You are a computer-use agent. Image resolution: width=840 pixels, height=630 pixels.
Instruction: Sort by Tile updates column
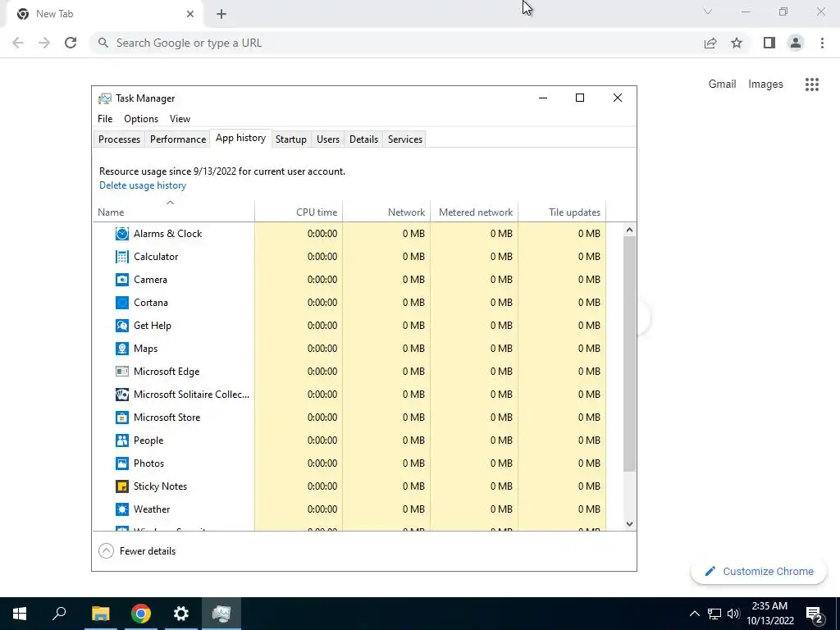point(562,212)
